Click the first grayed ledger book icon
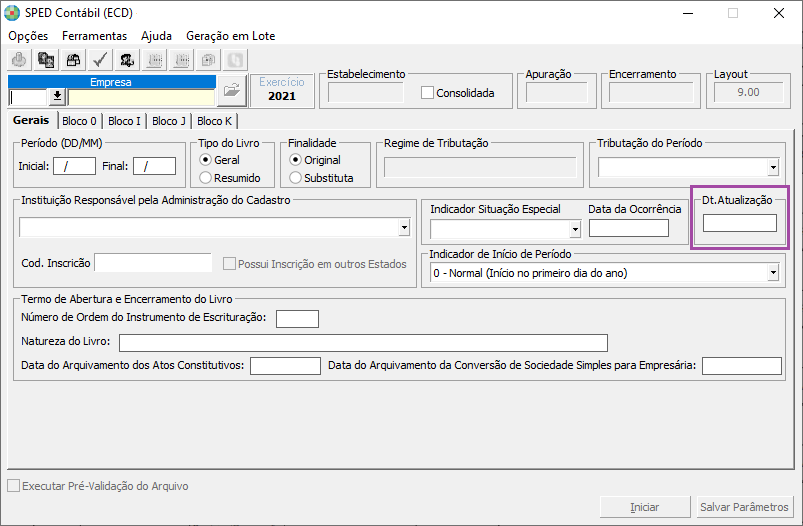Viewport: 803px width, 526px height. [154, 60]
